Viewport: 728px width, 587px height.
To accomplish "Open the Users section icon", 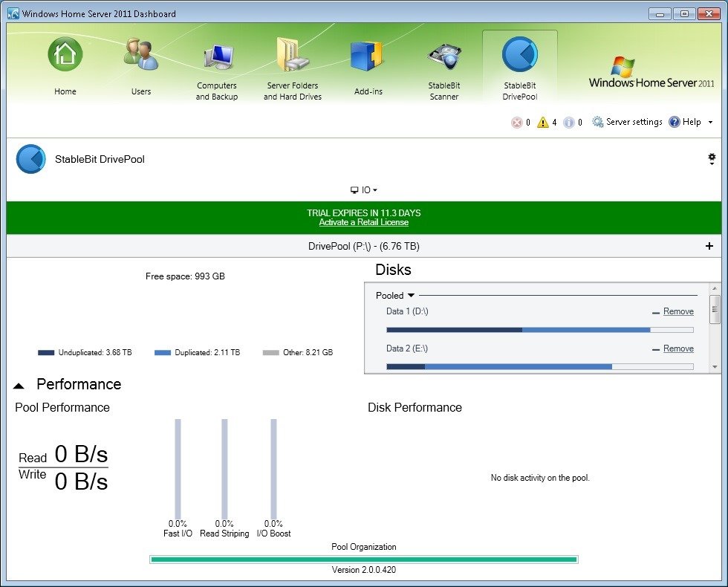I will 141,54.
